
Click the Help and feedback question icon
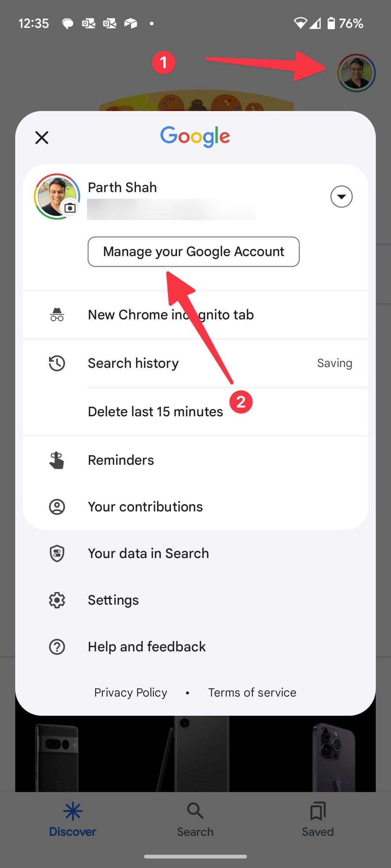coord(57,646)
